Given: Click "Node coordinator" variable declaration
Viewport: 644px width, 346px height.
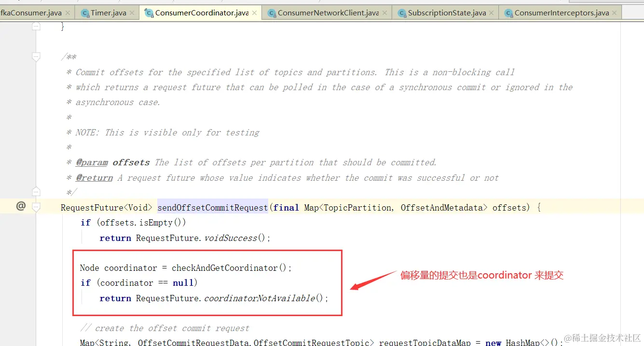Looking at the screenshot, I should coord(119,268).
